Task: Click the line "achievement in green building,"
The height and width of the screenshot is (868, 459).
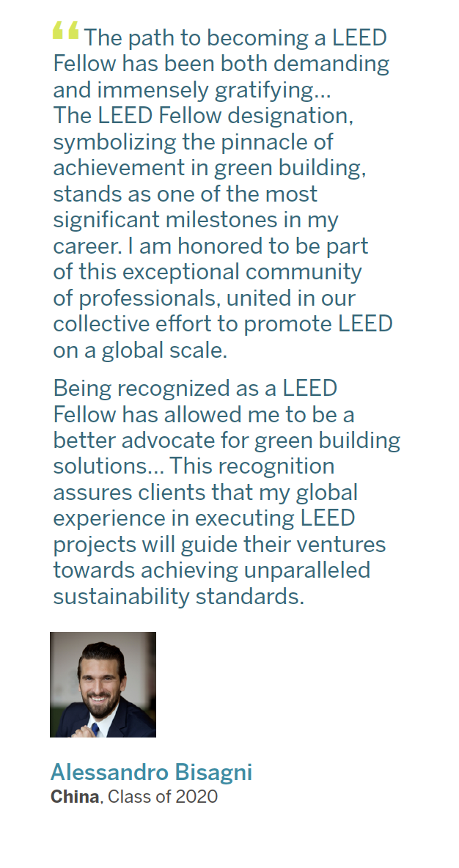Action: [209, 168]
